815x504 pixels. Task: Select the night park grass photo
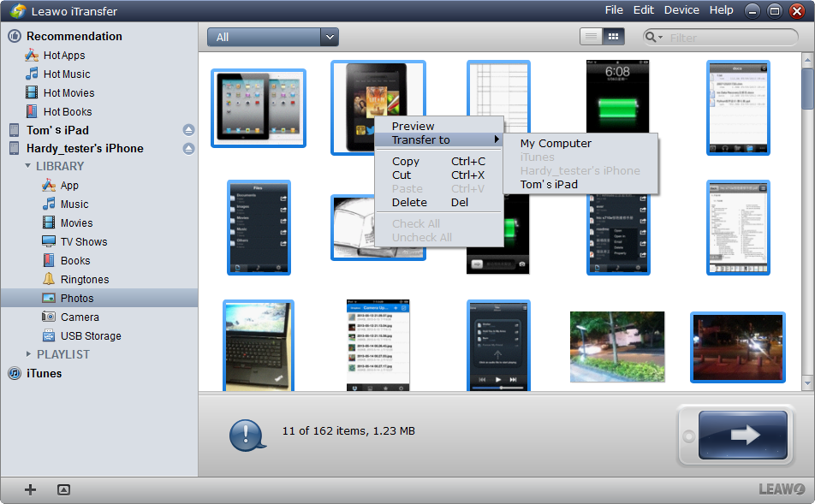click(617, 347)
